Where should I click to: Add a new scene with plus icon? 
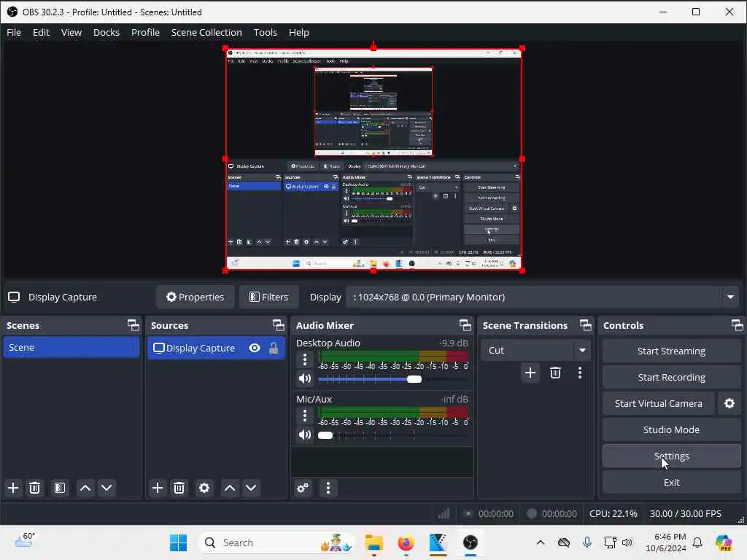pos(13,488)
